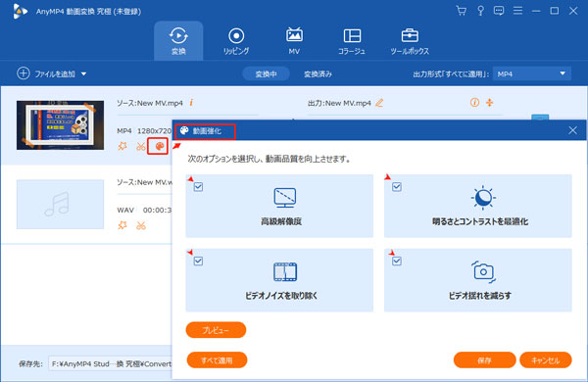Viewport: 588px width, 382px height.
Task: Click the 出力:New MV.mp4 label
Action: coord(339,103)
